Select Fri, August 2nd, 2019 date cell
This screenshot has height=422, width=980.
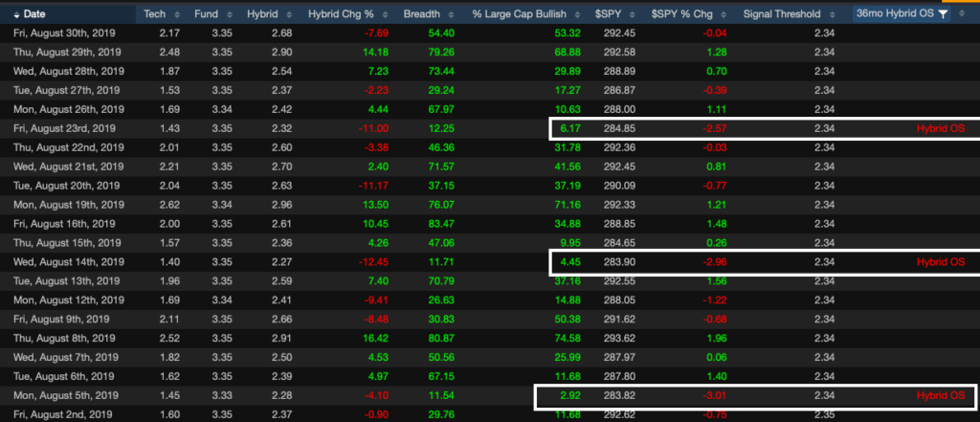(62, 414)
